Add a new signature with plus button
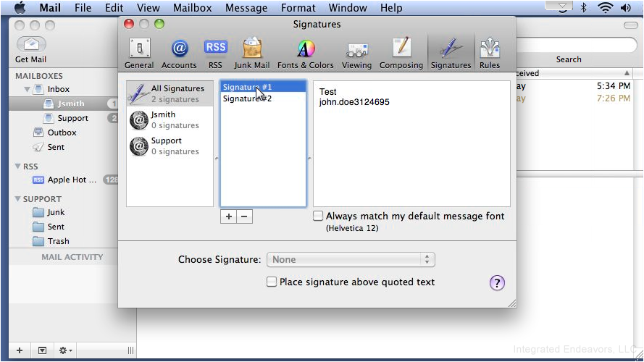This screenshot has width=644, height=362. 229,216
